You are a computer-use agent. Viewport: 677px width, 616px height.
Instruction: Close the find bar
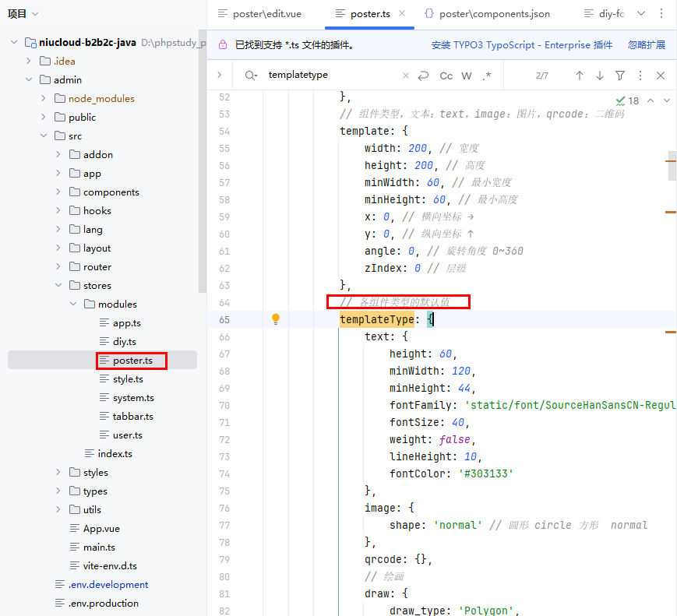point(661,76)
